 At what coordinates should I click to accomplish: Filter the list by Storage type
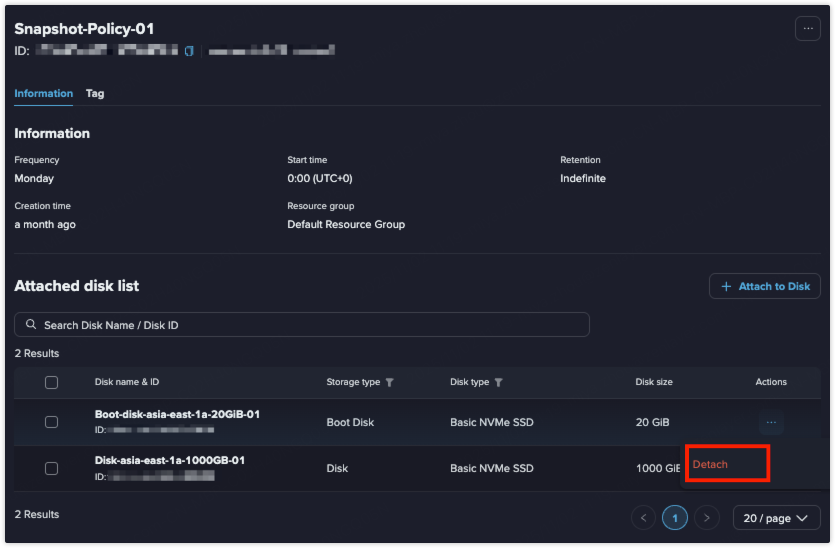tap(390, 382)
